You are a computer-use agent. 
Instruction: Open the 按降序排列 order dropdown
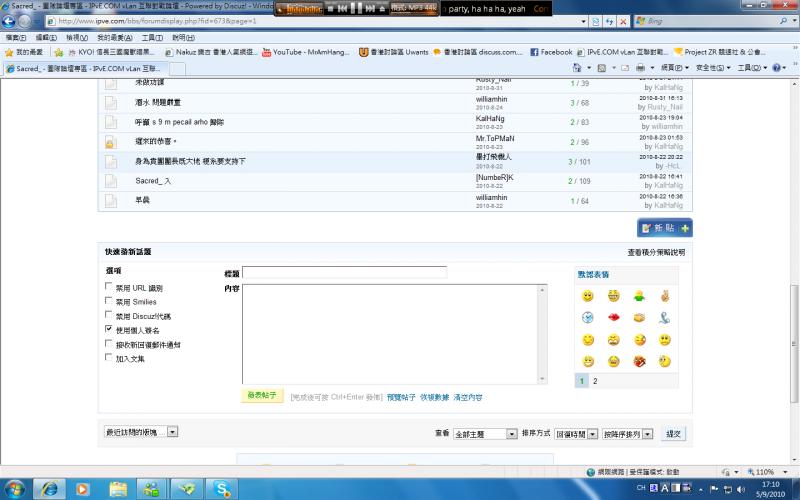[628, 434]
